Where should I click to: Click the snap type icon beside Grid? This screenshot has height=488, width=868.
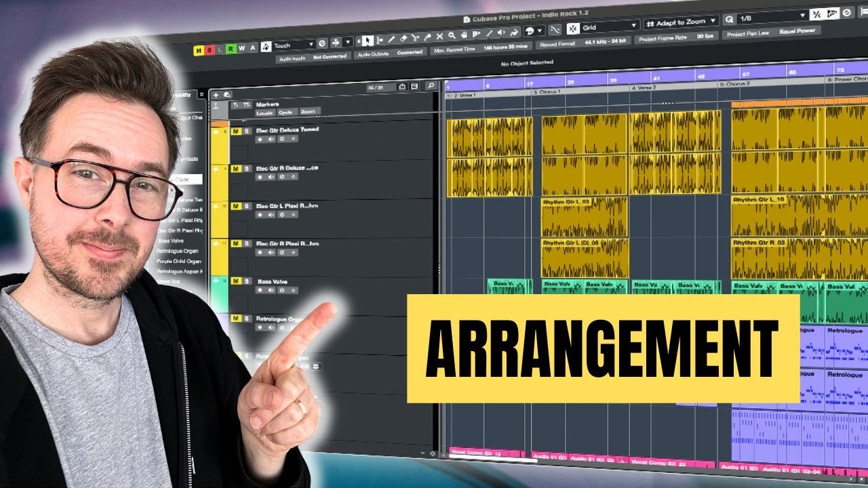pos(573,28)
